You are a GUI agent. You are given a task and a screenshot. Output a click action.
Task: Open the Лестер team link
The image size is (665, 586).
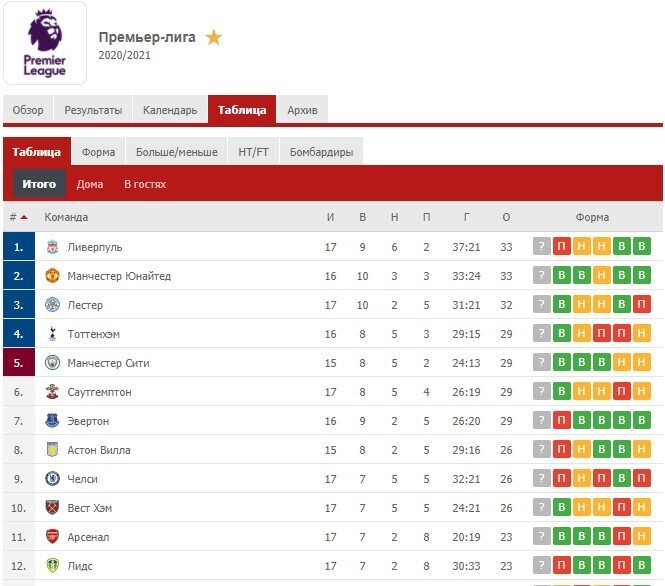point(85,305)
